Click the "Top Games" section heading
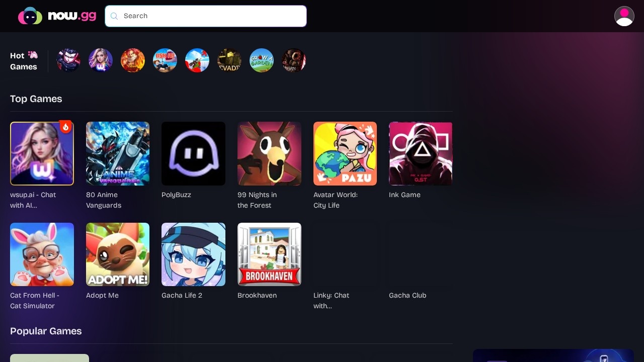 (x=36, y=99)
